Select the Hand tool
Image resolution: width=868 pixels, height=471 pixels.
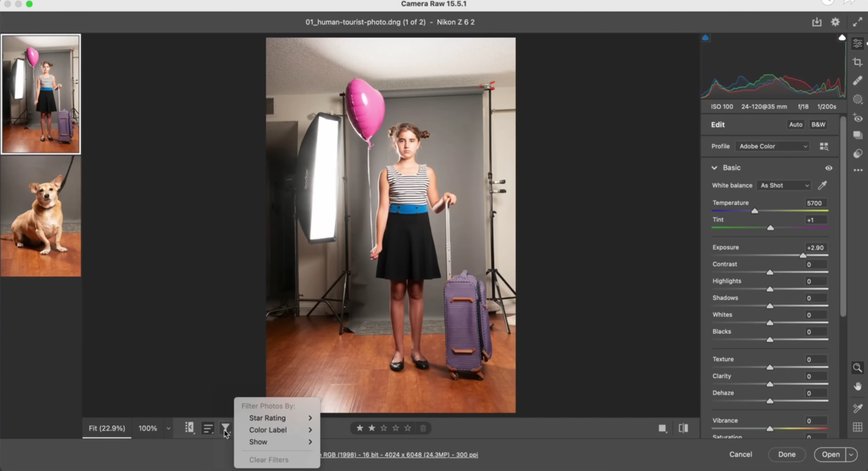pyautogui.click(x=857, y=386)
